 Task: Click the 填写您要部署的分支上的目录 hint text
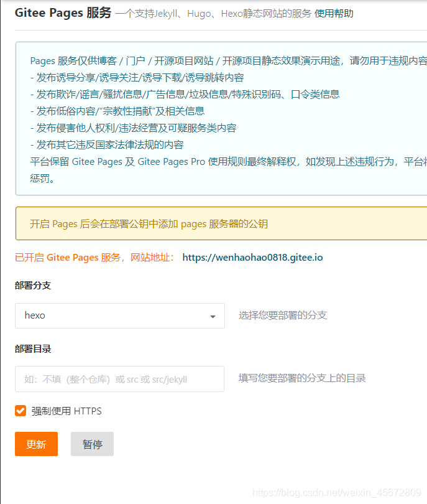click(302, 378)
